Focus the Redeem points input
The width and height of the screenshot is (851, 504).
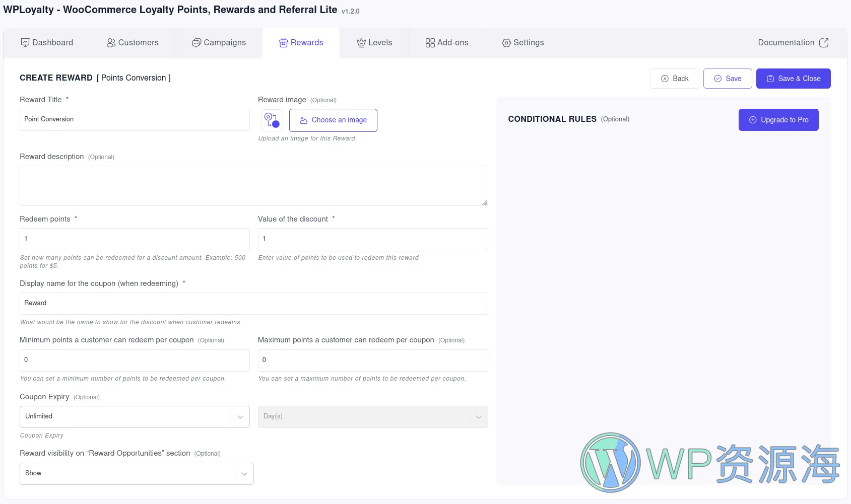pos(135,239)
